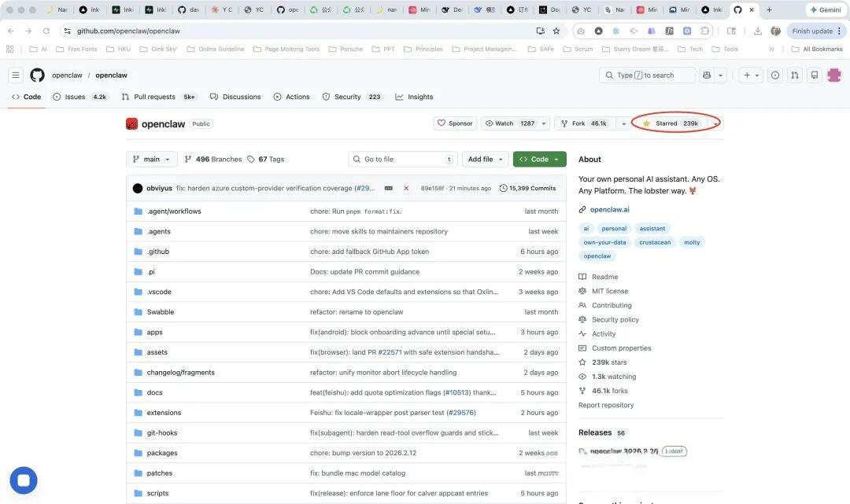View the 496 Branches list

213,159
